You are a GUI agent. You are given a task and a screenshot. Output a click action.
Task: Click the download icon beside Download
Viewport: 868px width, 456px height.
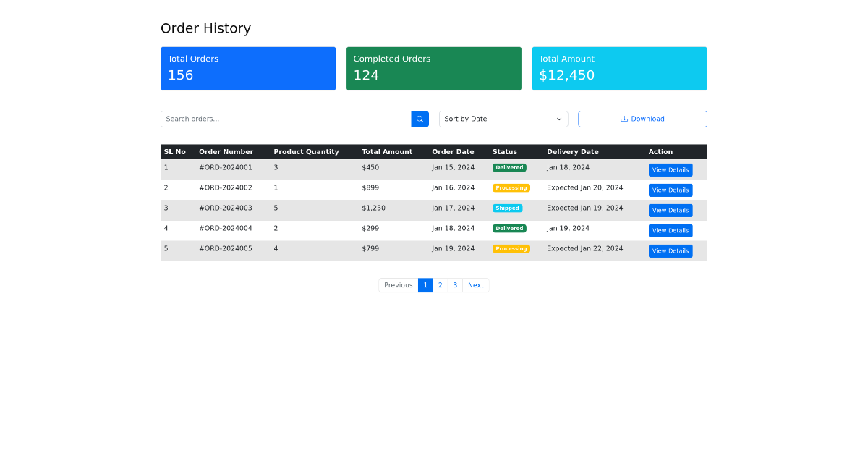624,119
